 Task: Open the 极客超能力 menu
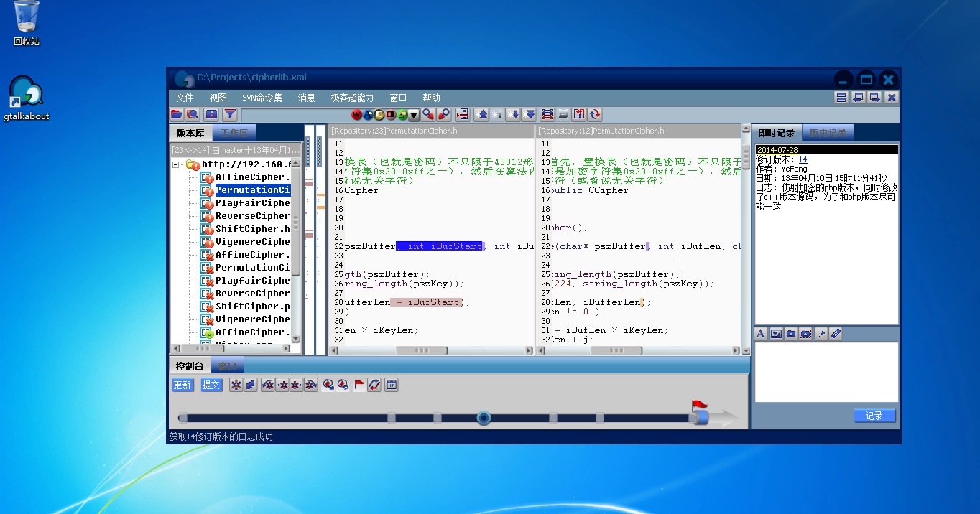[352, 98]
